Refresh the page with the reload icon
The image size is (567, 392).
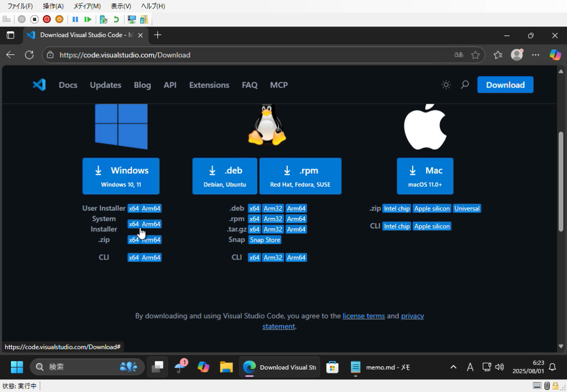tap(29, 55)
